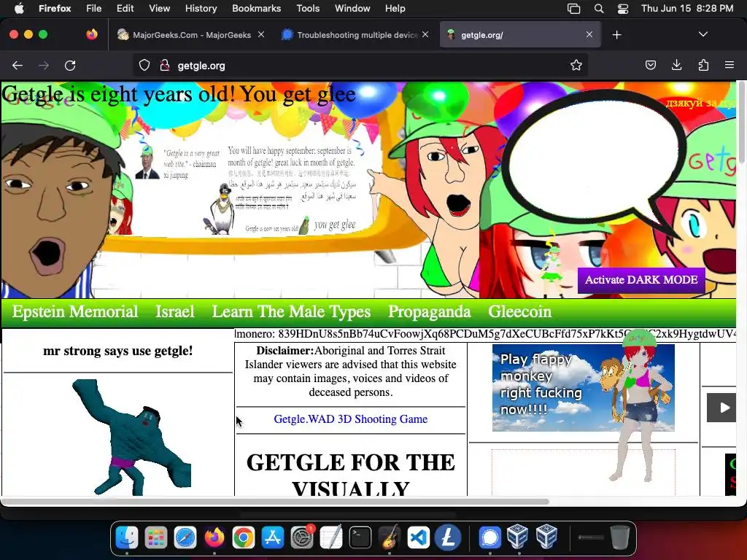Viewport: 747px width, 560px height.
Task: Open the View menu
Action: pos(159,9)
